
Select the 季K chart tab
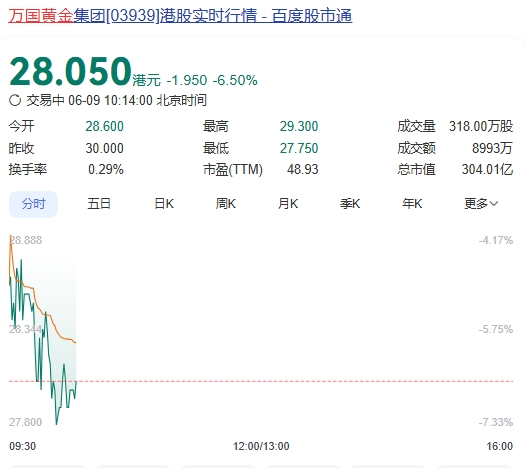pyautogui.click(x=350, y=204)
